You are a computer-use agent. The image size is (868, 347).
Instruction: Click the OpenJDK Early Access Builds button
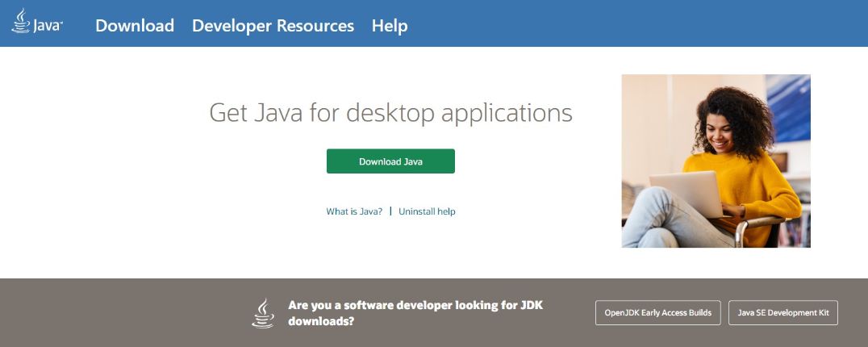pos(657,313)
